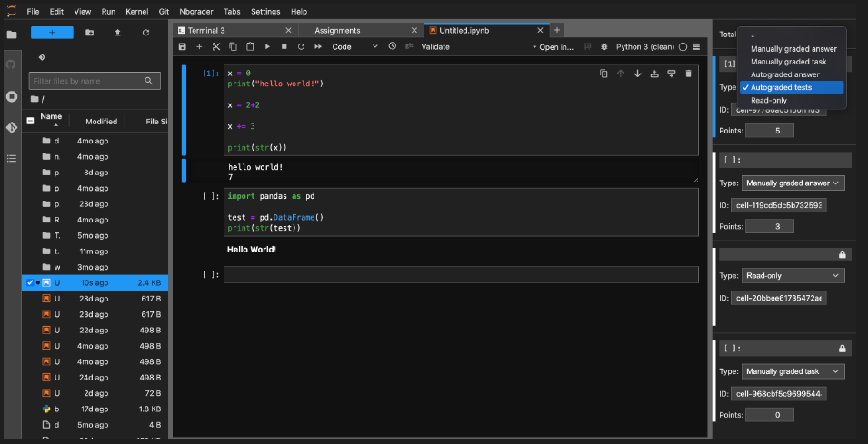The image size is (868, 444).
Task: Create a new folder icon
Action: point(90,33)
